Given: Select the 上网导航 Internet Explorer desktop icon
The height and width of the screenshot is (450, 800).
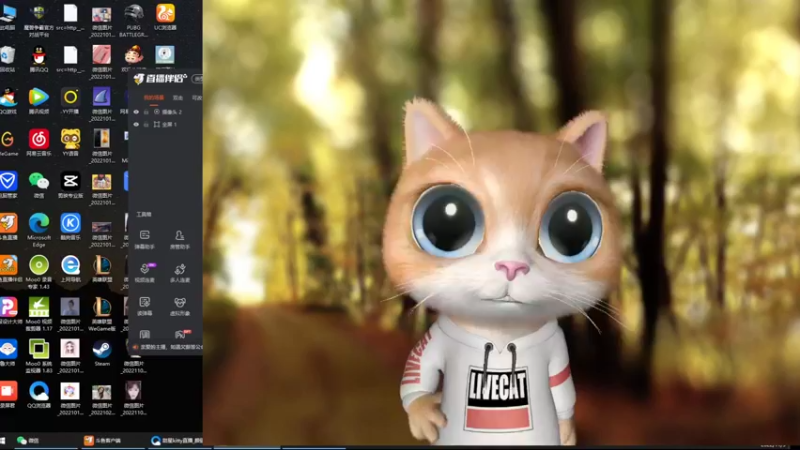Looking at the screenshot, I should tap(70, 269).
